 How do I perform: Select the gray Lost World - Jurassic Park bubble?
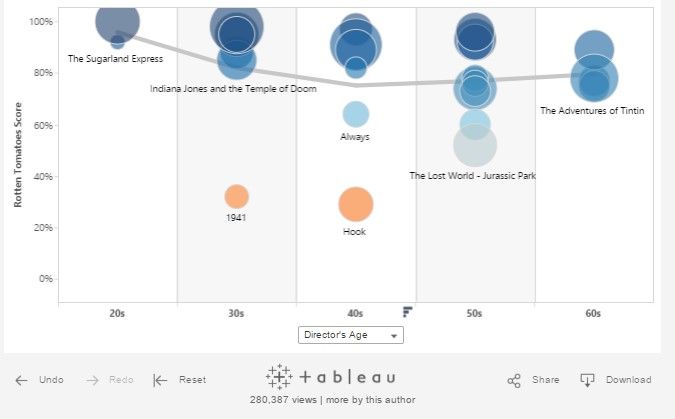pyautogui.click(x=474, y=145)
